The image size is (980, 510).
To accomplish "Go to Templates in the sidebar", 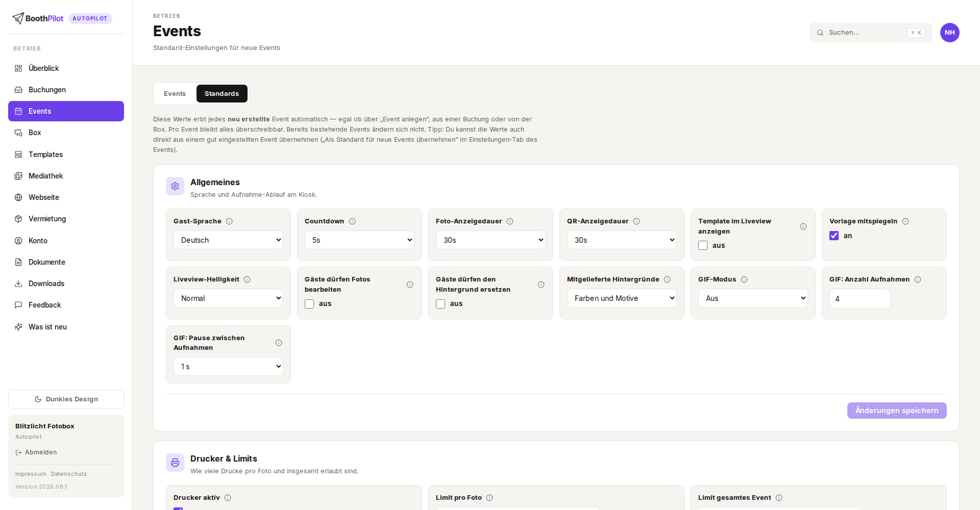I will pos(66,155).
